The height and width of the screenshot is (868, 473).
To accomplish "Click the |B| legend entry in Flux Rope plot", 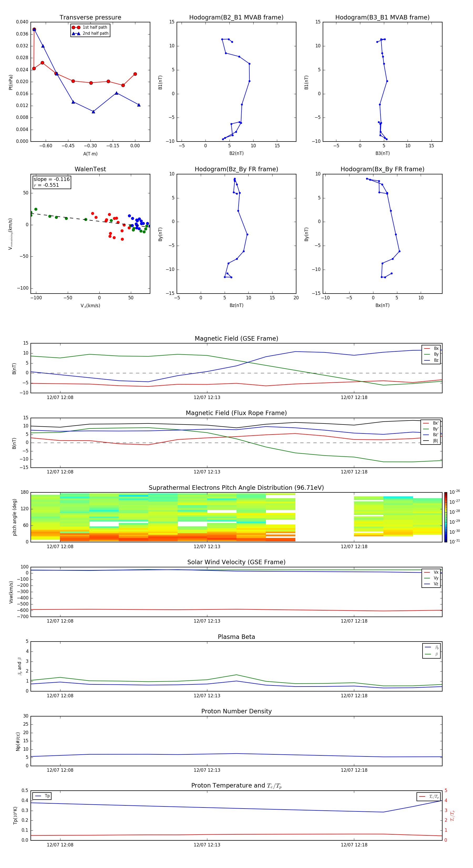I will click(431, 441).
